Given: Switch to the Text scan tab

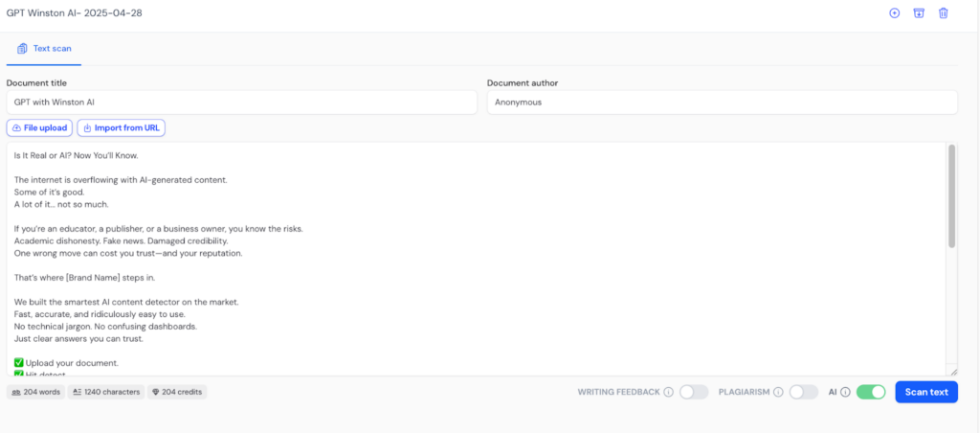Looking at the screenshot, I should (44, 49).
